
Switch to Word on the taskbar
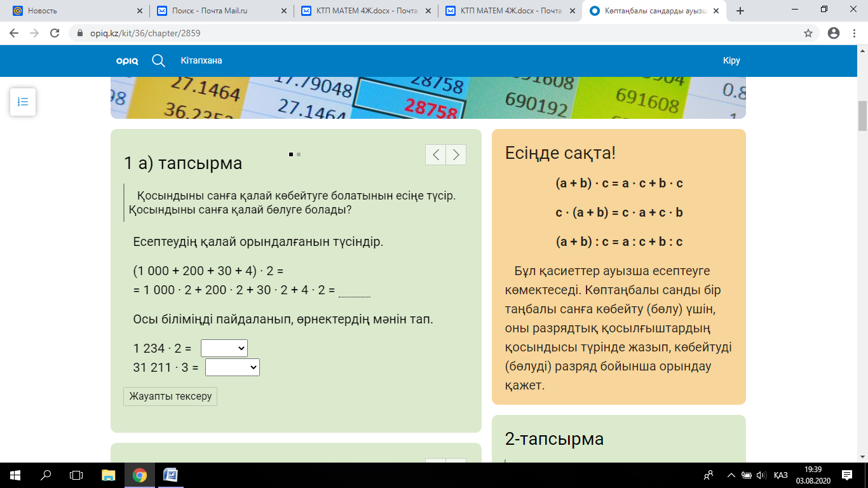pyautogui.click(x=170, y=475)
